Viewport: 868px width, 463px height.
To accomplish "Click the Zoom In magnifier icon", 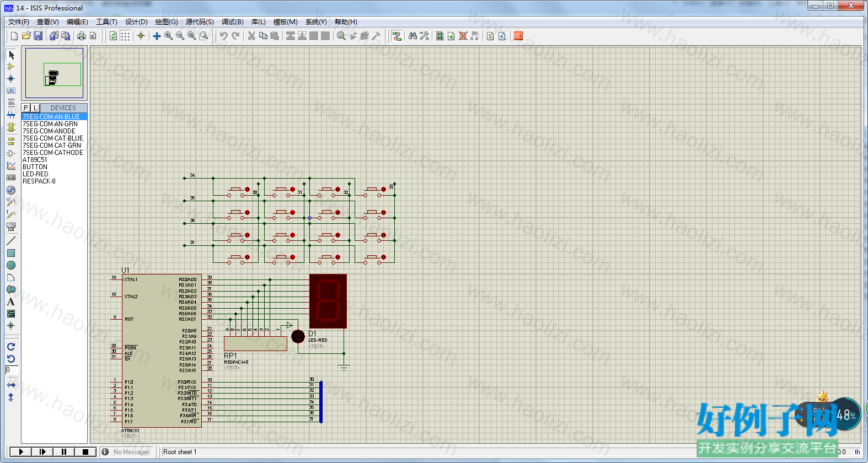I will (x=168, y=36).
